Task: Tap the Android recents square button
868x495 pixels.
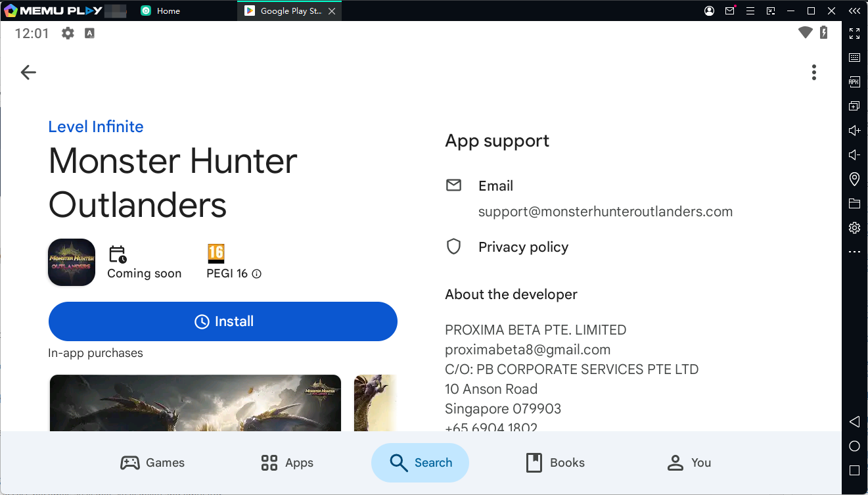Action: pyautogui.click(x=854, y=471)
